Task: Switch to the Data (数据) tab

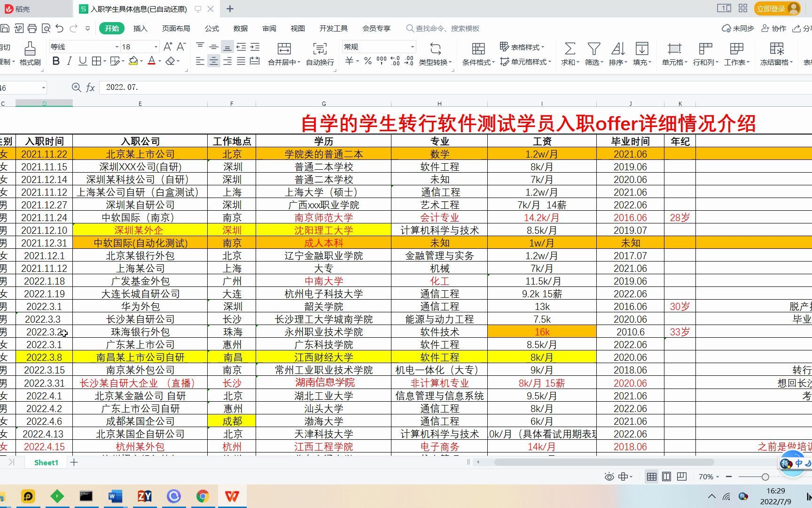Action: pyautogui.click(x=241, y=28)
